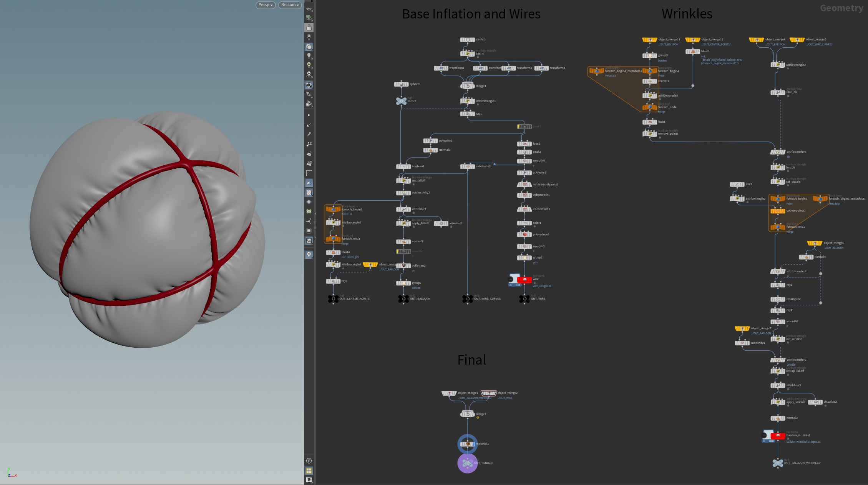Toggle the eye visibility icon at toolbar bottom

click(x=309, y=480)
